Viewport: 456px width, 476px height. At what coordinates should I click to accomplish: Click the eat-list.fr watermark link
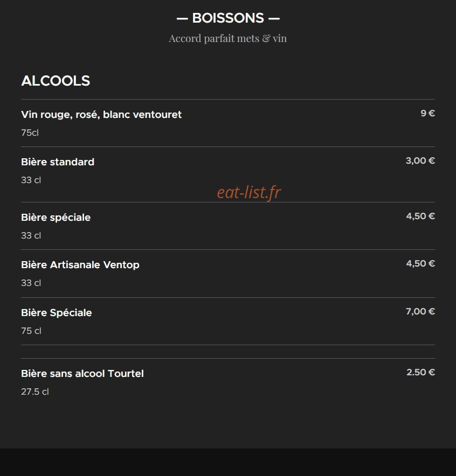(249, 192)
